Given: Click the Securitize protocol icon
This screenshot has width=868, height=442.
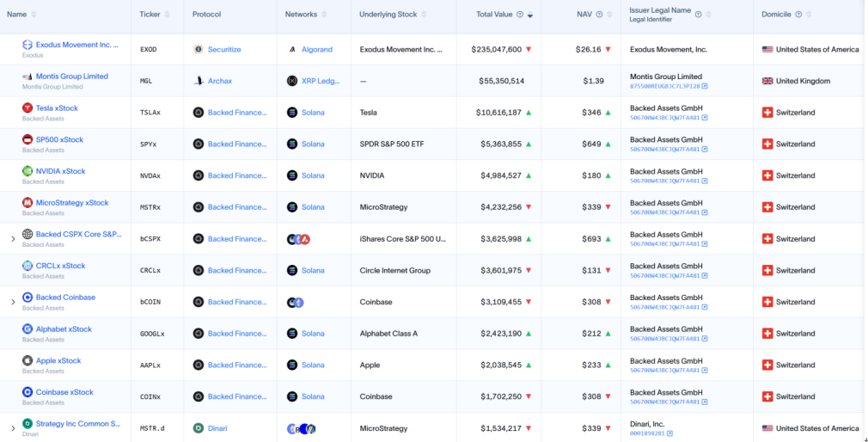Looking at the screenshot, I should [199, 50].
